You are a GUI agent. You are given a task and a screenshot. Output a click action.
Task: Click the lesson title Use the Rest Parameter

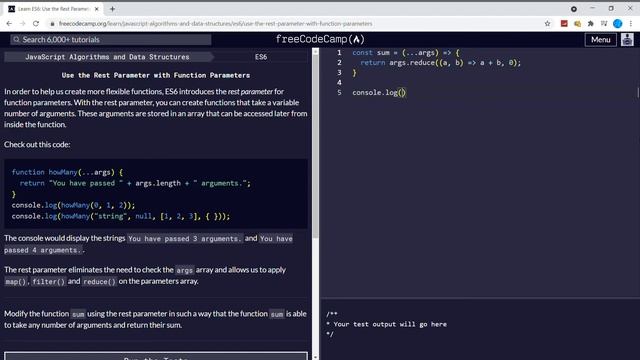[156, 75]
